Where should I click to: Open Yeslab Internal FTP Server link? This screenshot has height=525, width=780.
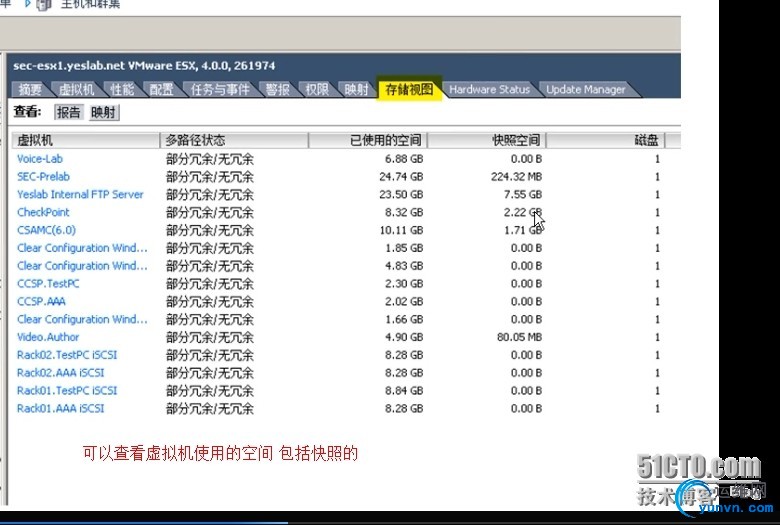(x=80, y=195)
